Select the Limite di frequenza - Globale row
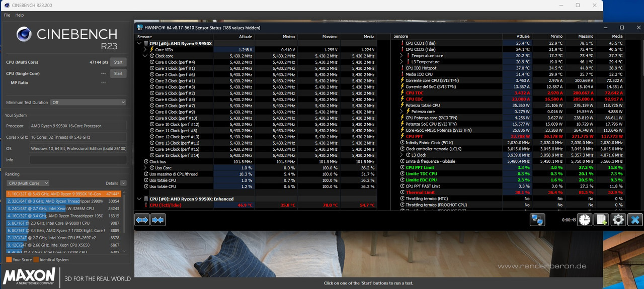Viewport: 644px width, 289px height. point(509,161)
